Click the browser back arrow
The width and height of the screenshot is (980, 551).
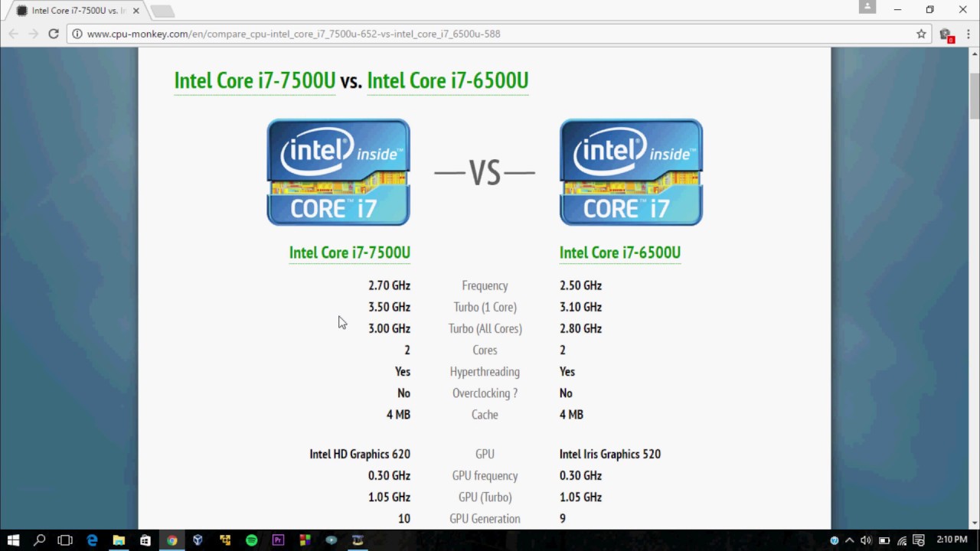[x=13, y=34]
